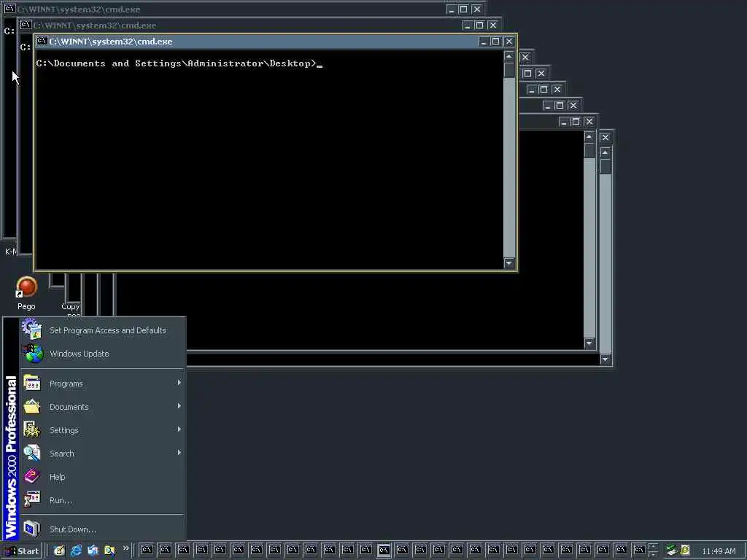The image size is (747, 560).
Task: Maximize the rearmost top-left cmd window
Action: click(x=463, y=9)
